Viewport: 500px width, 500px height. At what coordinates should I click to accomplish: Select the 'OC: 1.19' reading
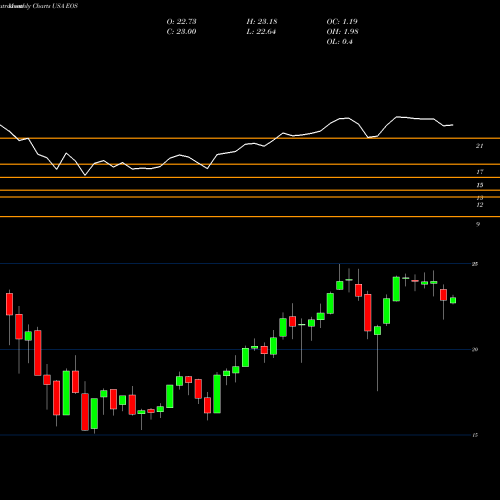click(342, 22)
